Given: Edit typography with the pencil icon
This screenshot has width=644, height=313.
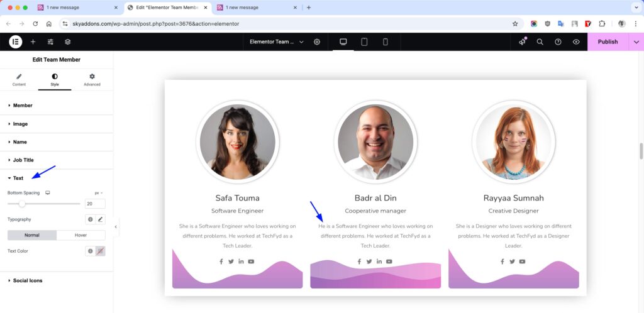Looking at the screenshot, I should click(x=100, y=219).
